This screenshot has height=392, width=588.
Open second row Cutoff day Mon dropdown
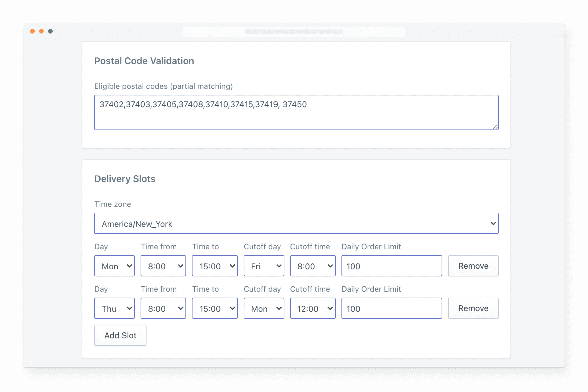point(264,308)
